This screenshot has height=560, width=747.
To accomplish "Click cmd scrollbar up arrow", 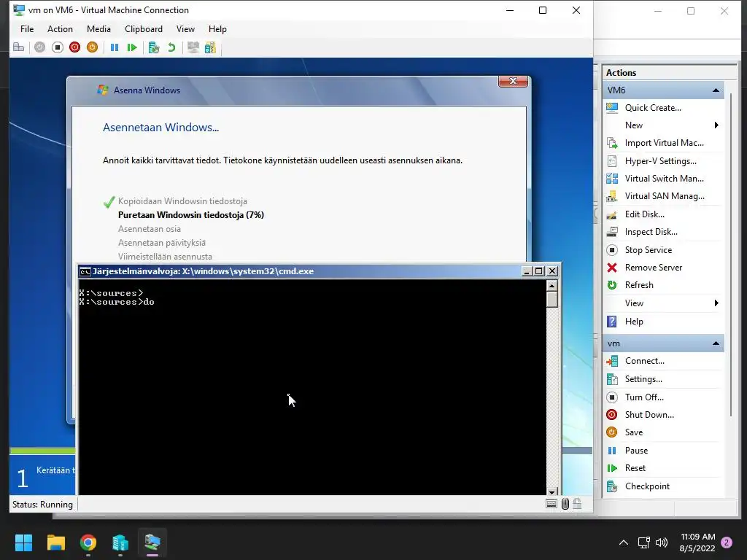I will (x=552, y=286).
